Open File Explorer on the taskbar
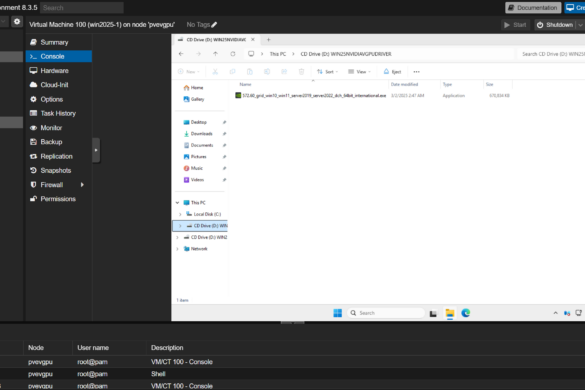This screenshot has width=585, height=390. pyautogui.click(x=450, y=313)
